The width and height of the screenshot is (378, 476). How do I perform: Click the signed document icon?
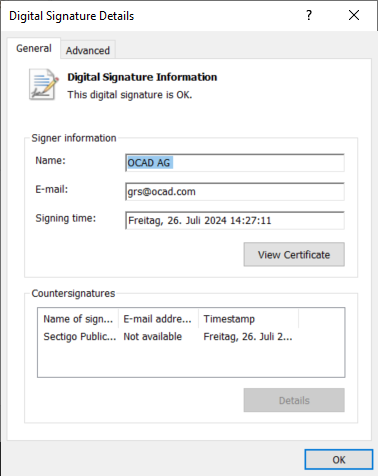point(44,84)
